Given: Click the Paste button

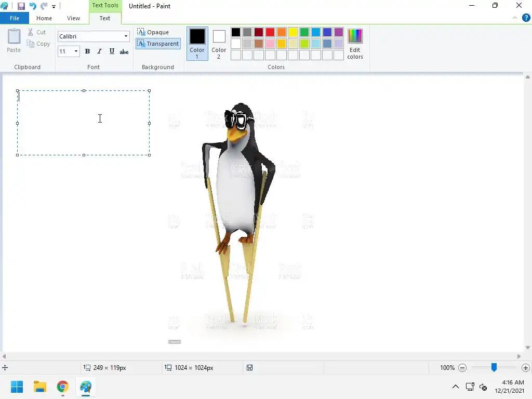Looking at the screenshot, I should click(x=14, y=41).
